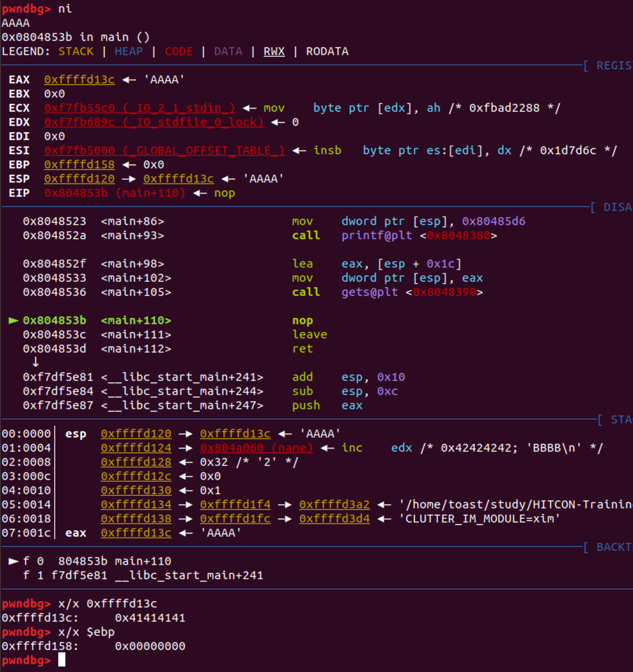
Task: Click the output value 0x41414141
Action: point(150,618)
